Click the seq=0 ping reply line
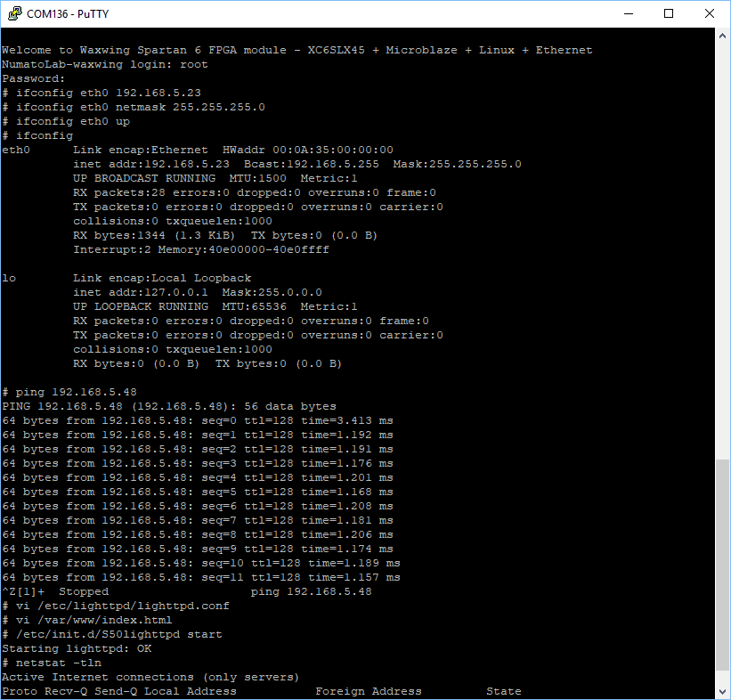 click(x=197, y=420)
